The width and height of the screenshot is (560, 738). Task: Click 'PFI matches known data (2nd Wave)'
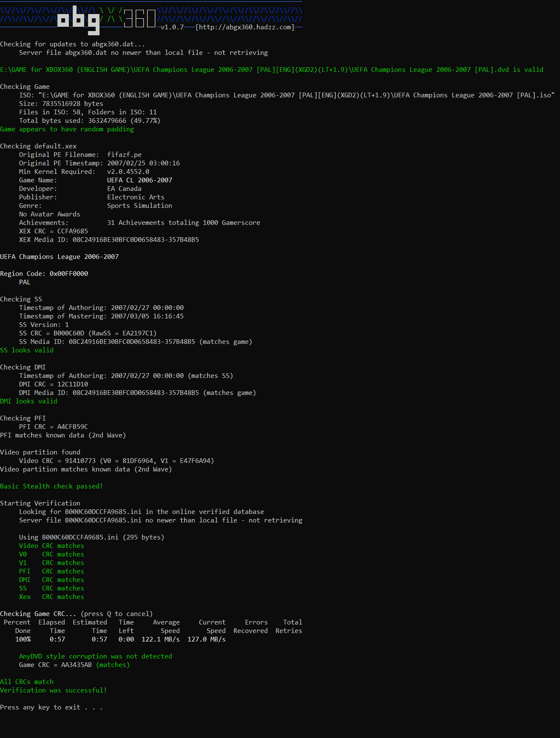pyautogui.click(x=63, y=435)
